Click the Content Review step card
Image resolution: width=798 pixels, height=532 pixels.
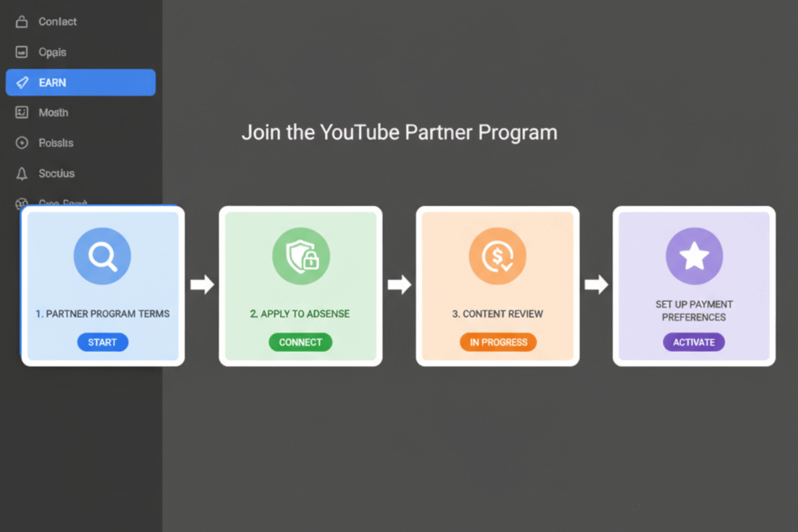point(497,286)
